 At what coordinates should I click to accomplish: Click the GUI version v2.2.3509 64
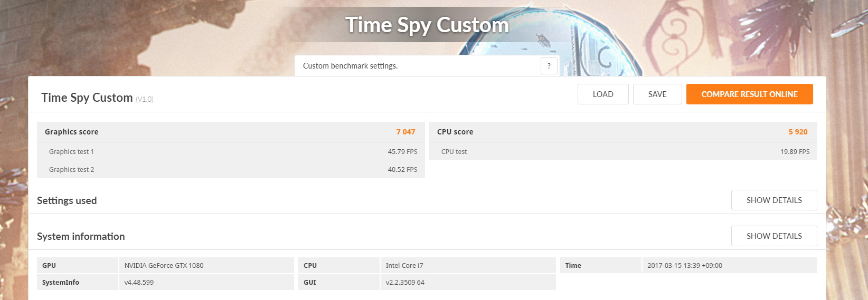pos(405,282)
